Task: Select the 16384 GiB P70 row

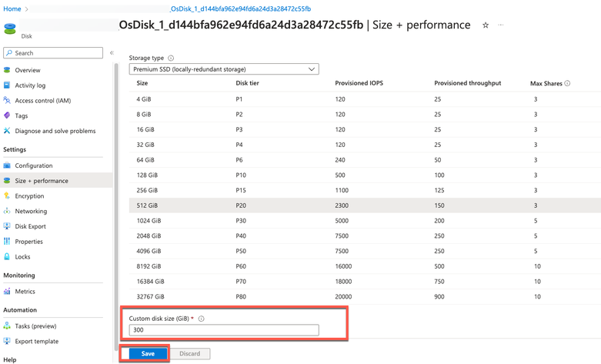Action: (x=365, y=282)
